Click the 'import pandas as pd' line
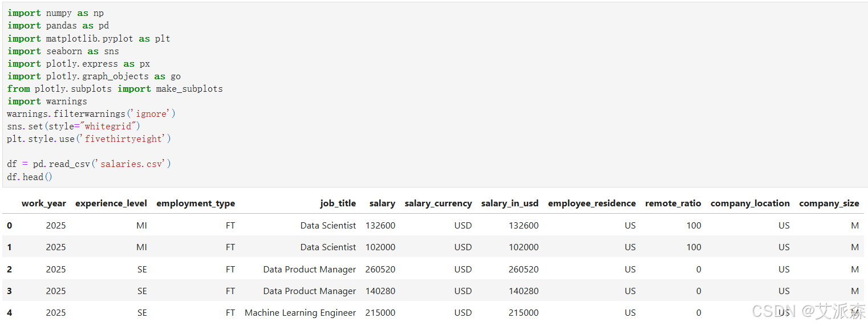This screenshot has width=868, height=326. click(x=58, y=26)
